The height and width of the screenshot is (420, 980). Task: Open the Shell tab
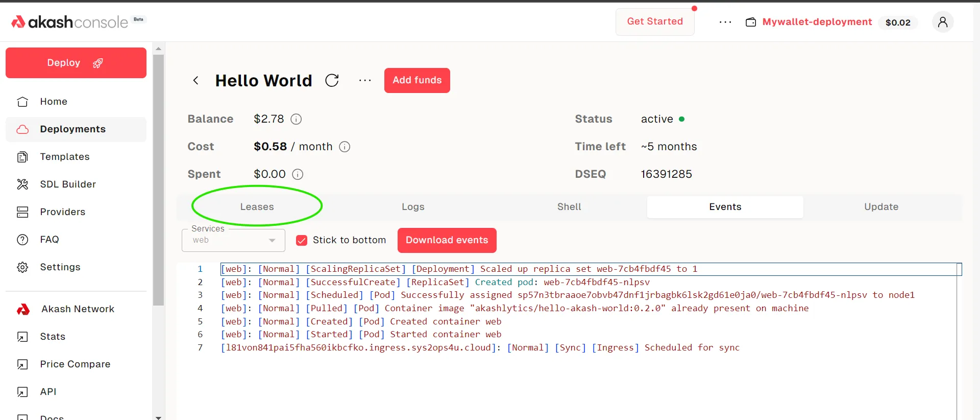(569, 207)
